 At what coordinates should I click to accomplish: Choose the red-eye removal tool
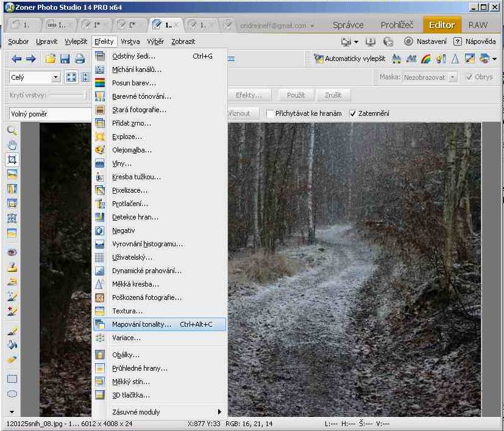pyautogui.click(x=12, y=252)
